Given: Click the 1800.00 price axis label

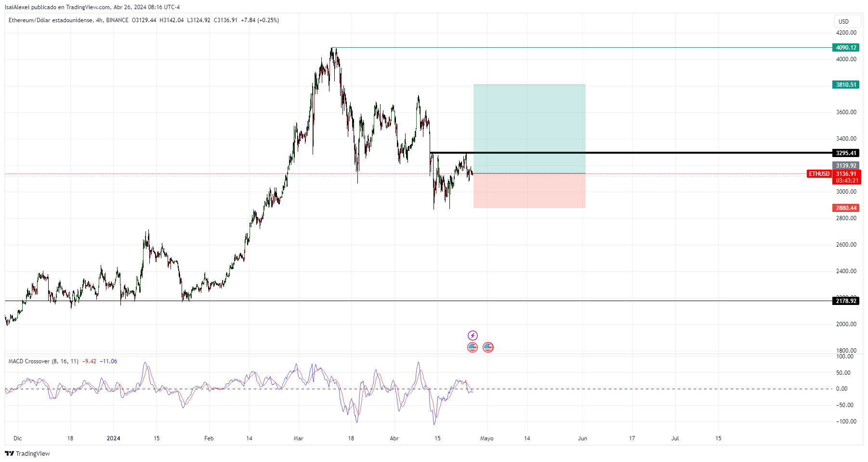Looking at the screenshot, I should [846, 351].
